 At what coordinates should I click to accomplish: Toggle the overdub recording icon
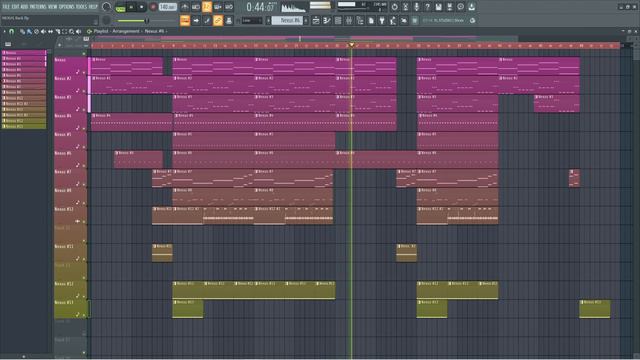click(218, 7)
